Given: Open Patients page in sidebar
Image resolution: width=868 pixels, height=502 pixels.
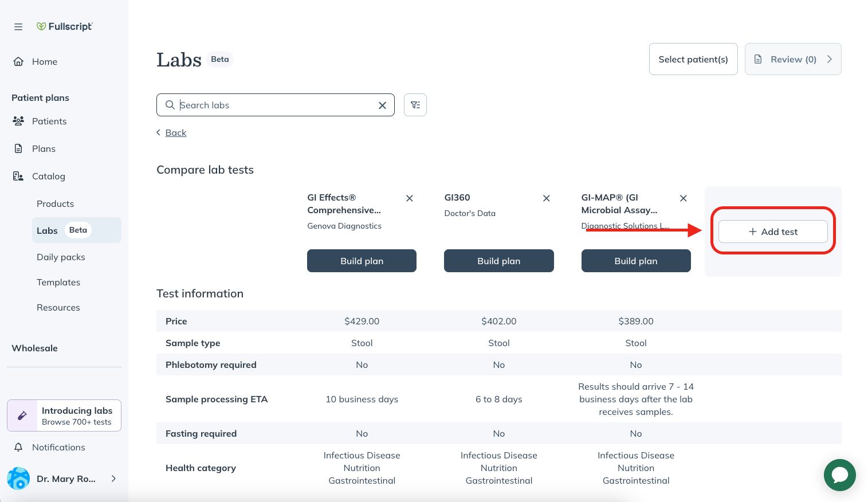Looking at the screenshot, I should 49,121.
